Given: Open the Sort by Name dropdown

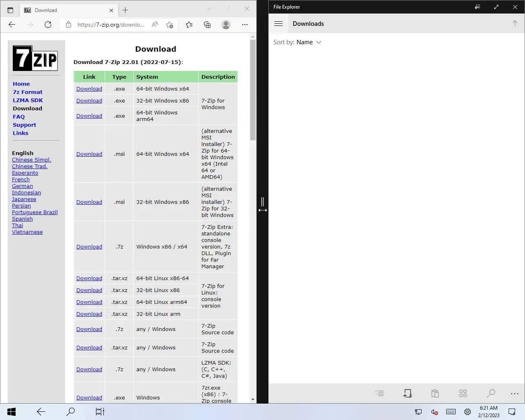Looking at the screenshot, I should pos(297,42).
